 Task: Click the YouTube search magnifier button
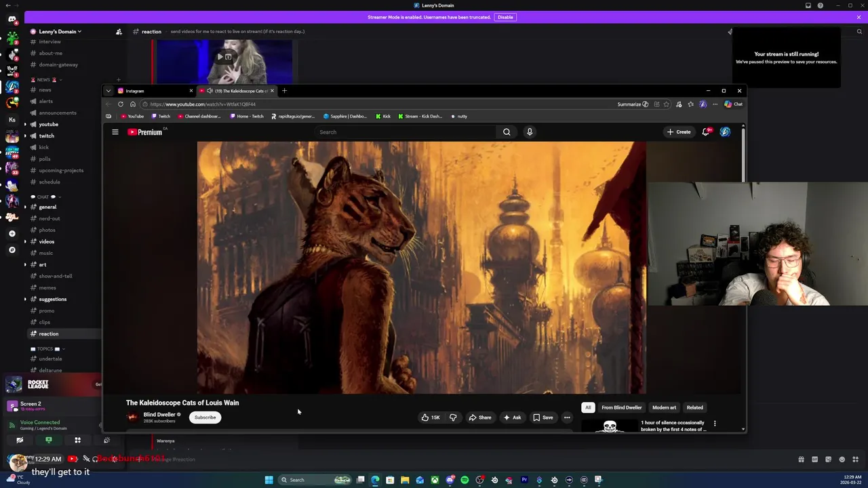click(x=507, y=132)
